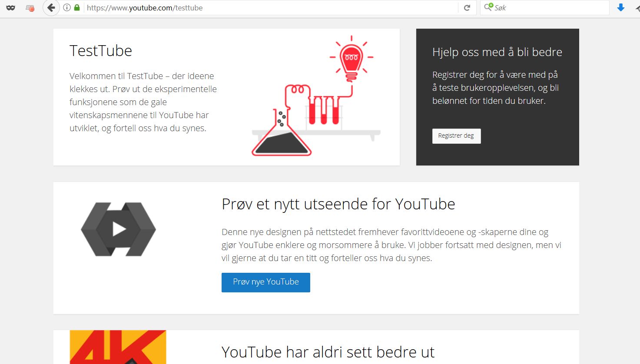Screen dimensions: 640x364
Task: Click the Hjelp oss med å bli bedre heading
Action: click(x=497, y=52)
